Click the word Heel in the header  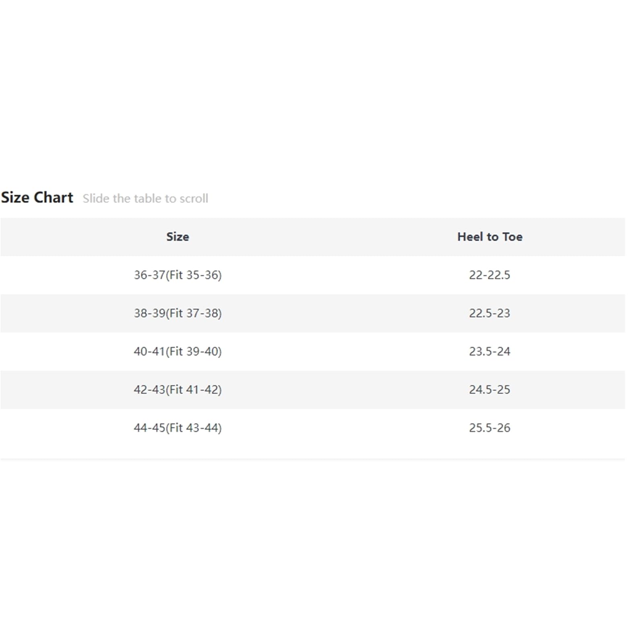tap(470, 237)
